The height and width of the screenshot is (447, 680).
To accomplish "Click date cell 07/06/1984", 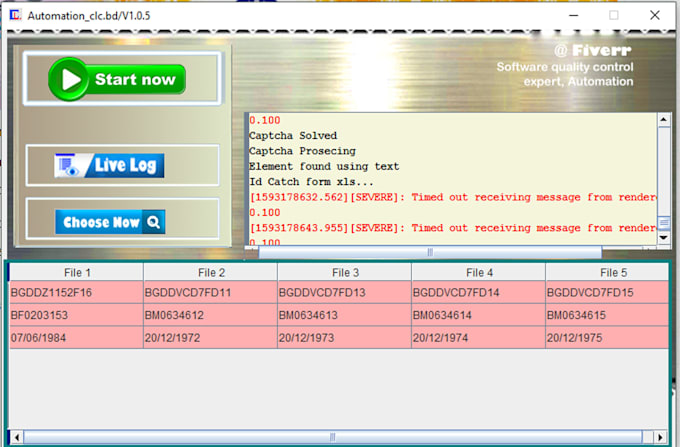I will (77, 337).
